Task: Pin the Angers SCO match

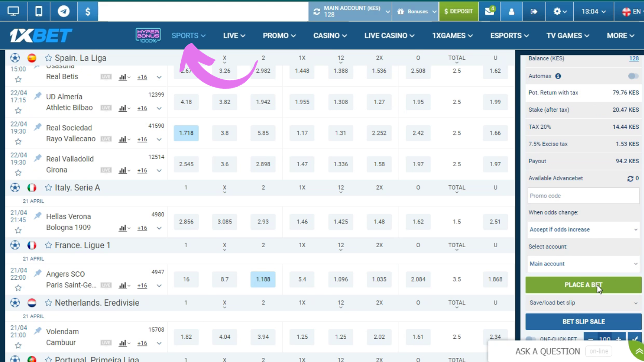Action: 38,273
